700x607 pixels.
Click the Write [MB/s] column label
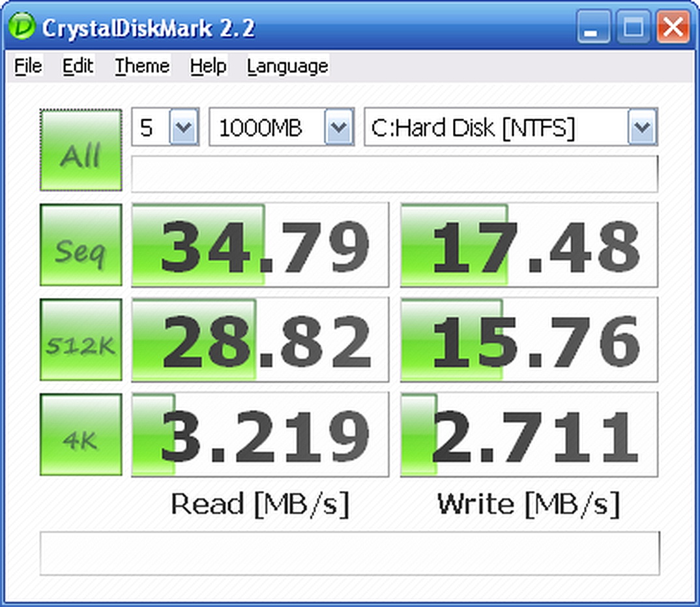pos(529,505)
